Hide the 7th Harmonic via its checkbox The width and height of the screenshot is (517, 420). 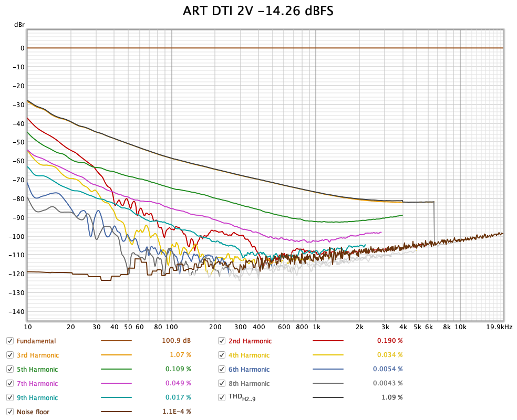[x=10, y=383]
